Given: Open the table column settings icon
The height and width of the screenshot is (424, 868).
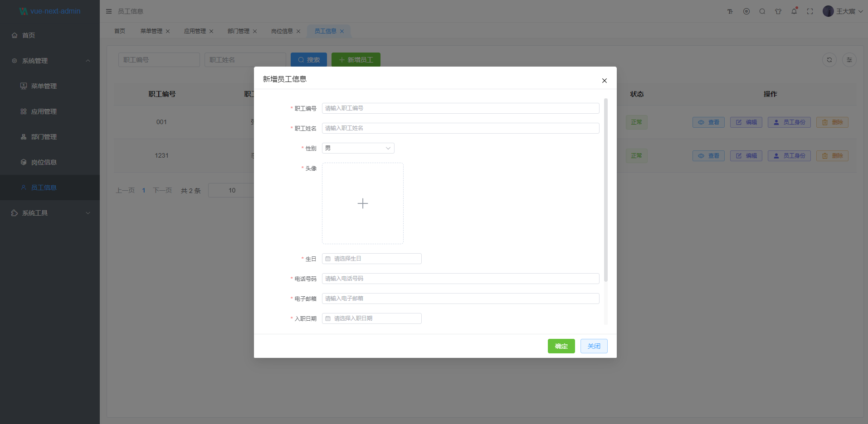Looking at the screenshot, I should [849, 60].
